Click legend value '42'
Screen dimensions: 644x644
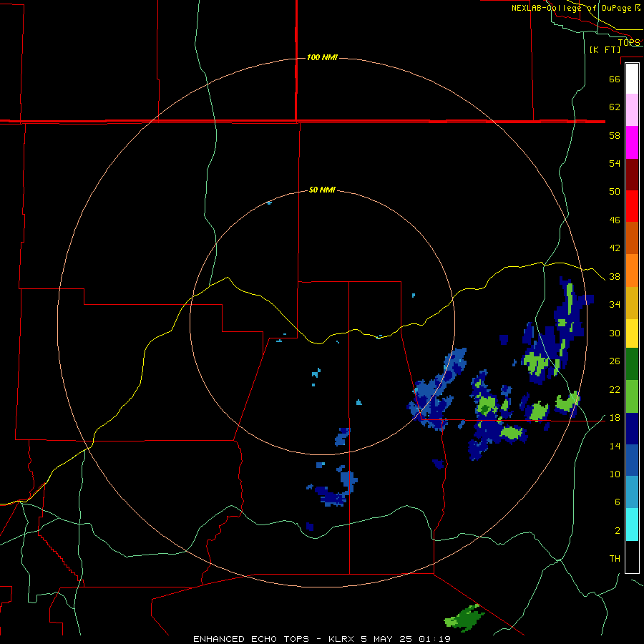tap(615, 248)
